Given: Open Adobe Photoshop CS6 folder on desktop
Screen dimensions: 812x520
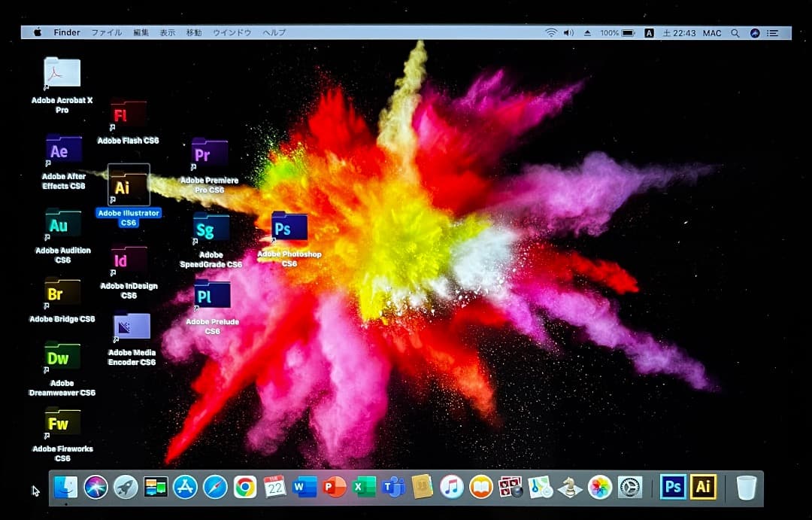Looking at the screenshot, I should pos(288,227).
